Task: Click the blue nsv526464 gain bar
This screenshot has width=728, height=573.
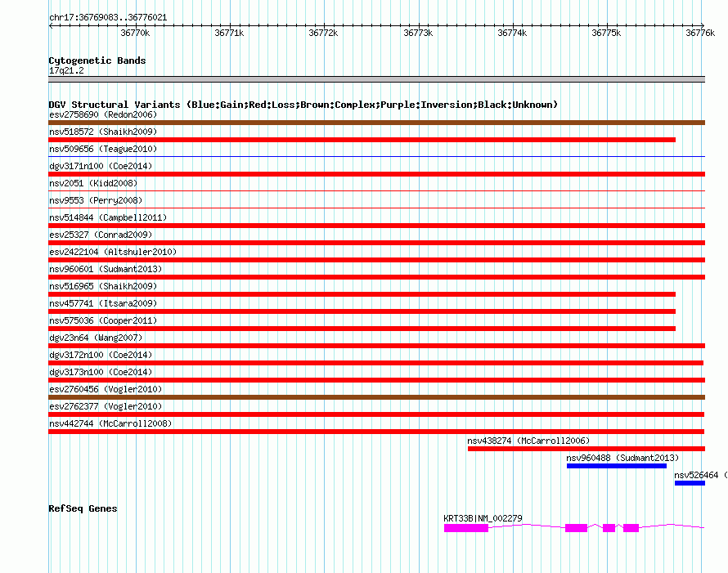Action: pos(690,483)
